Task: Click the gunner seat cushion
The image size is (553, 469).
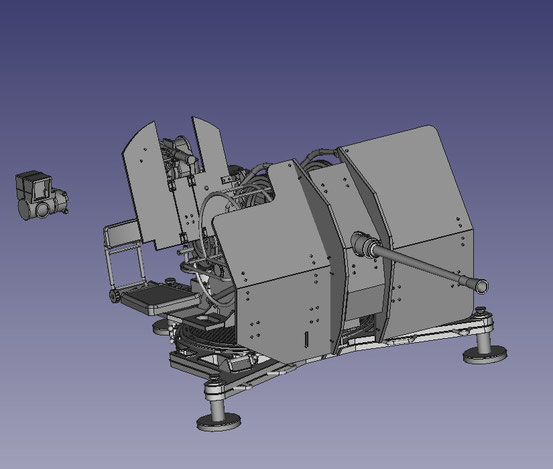Action: [159, 297]
